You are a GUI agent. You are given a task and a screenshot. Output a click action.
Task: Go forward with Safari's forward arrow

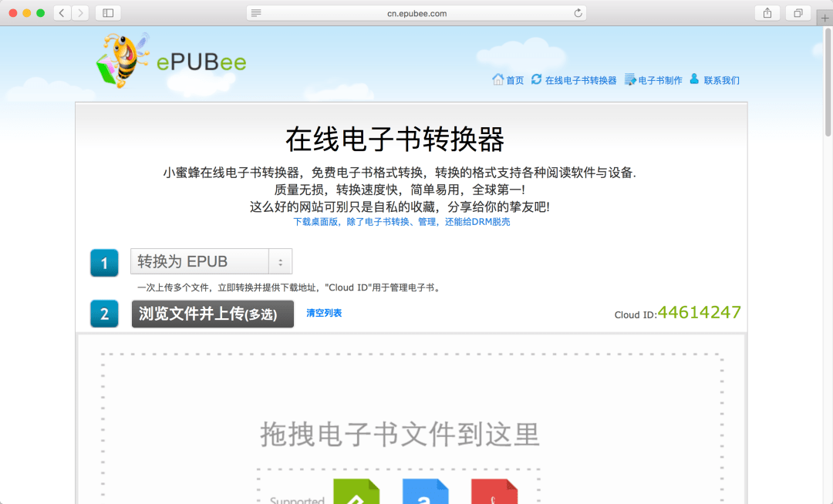pos(80,13)
